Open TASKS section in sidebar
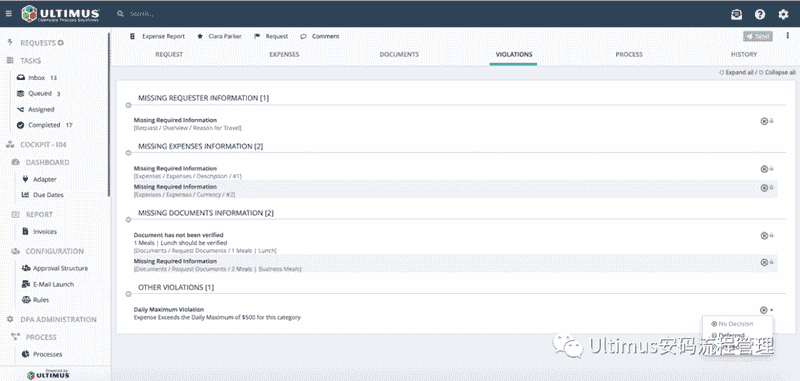 [x=31, y=60]
